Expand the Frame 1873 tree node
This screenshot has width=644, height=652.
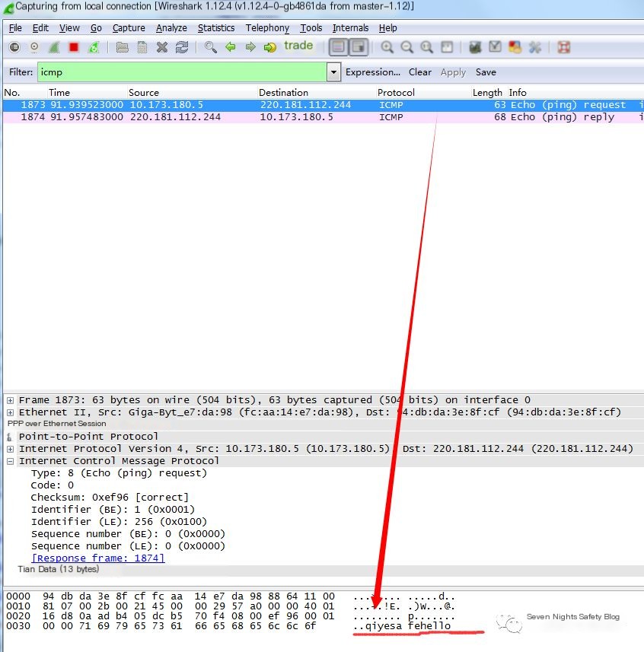tap(11, 400)
